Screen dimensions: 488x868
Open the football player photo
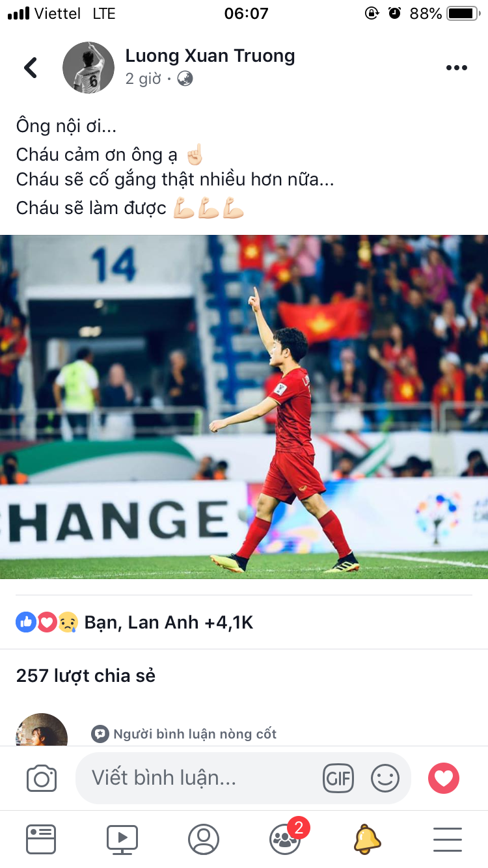pos(244,407)
